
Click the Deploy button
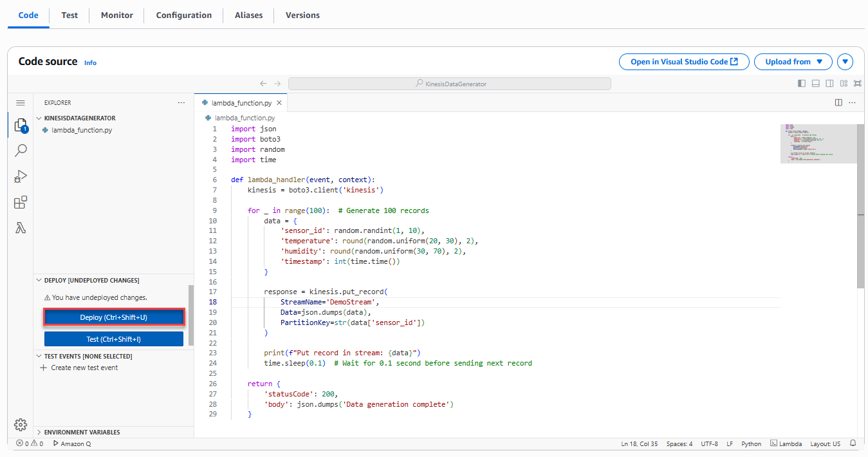click(x=114, y=317)
